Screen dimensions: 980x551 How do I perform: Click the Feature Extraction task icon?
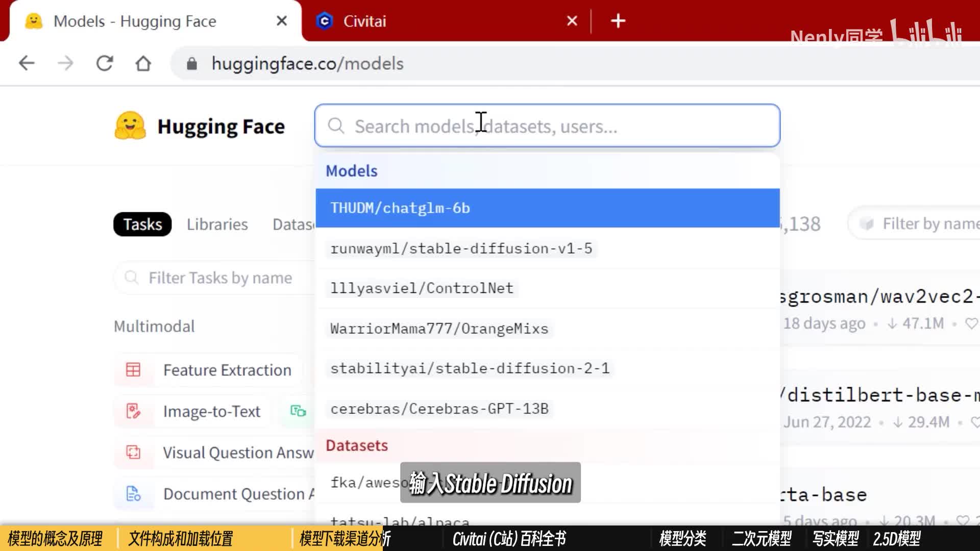(x=133, y=370)
